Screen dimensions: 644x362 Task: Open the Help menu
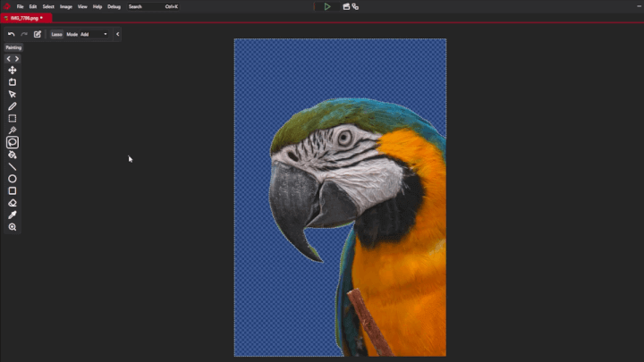pos(97,6)
